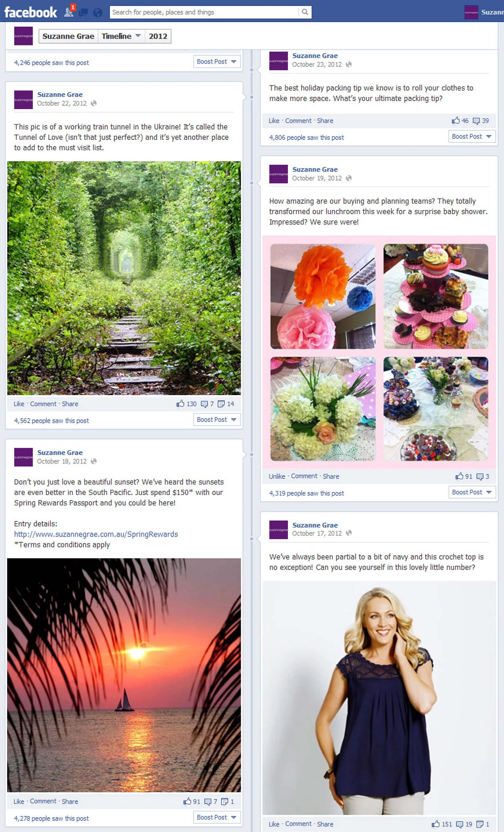Open Boost Post dropdown under packing tip post
The width and height of the screenshot is (504, 832).
click(472, 137)
